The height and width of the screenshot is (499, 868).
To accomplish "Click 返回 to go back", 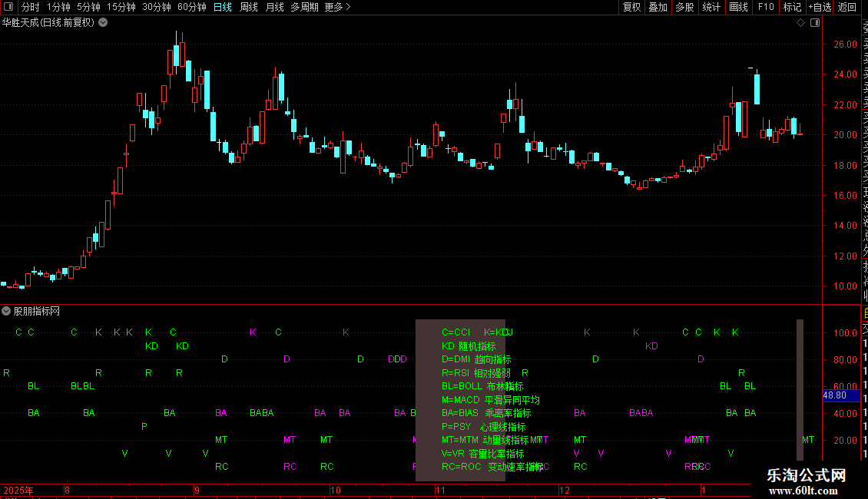I will [847, 7].
